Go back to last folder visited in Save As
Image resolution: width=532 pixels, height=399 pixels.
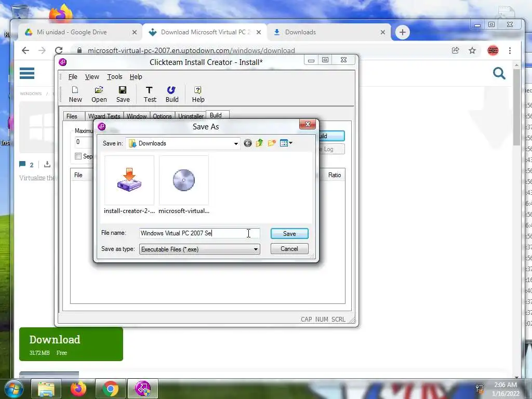(x=248, y=143)
